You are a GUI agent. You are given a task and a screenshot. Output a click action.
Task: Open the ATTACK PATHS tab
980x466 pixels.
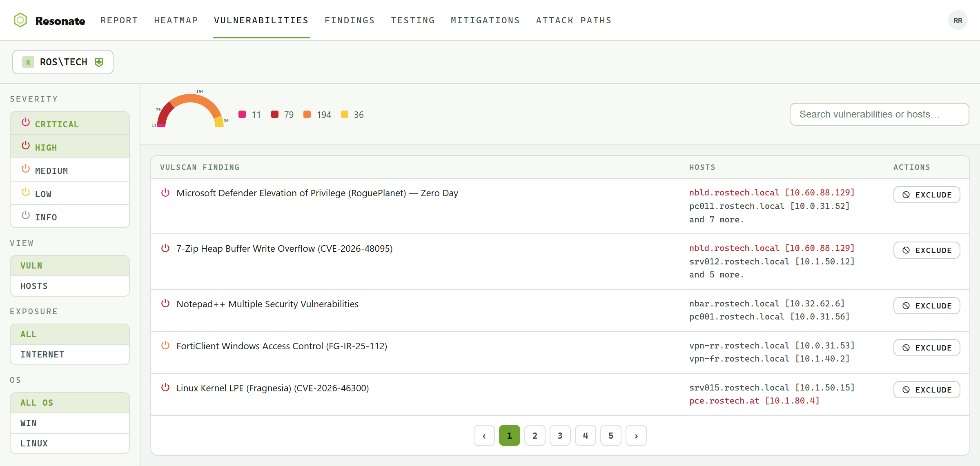click(574, 20)
